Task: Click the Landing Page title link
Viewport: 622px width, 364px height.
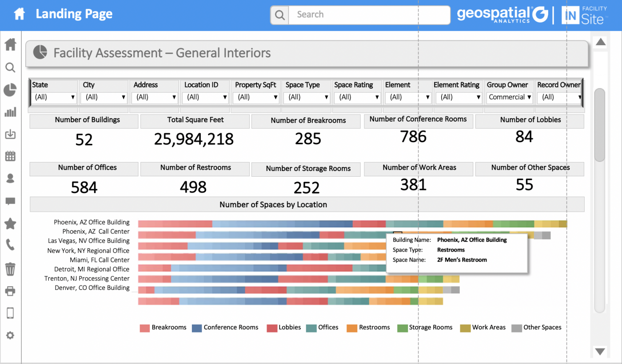Action: tap(74, 14)
